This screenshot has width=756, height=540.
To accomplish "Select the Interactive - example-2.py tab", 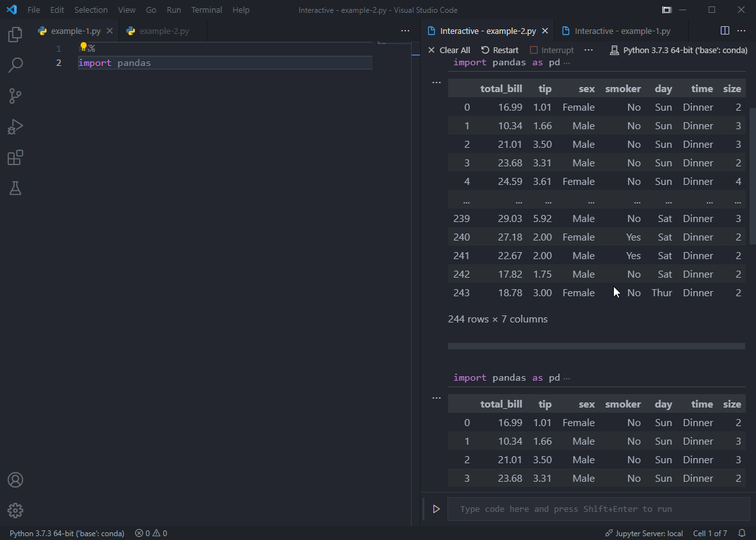I will pos(487,31).
